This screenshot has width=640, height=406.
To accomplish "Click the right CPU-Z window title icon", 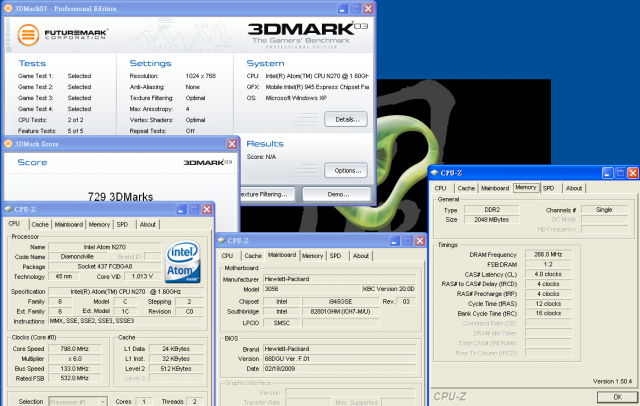I will coord(434,173).
